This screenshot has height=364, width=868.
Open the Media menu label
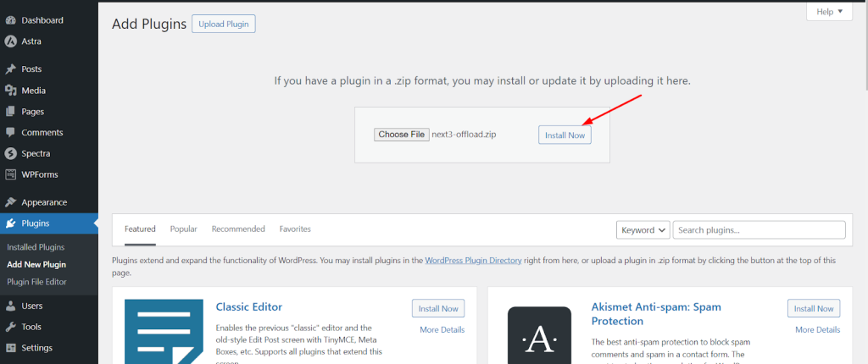(34, 91)
